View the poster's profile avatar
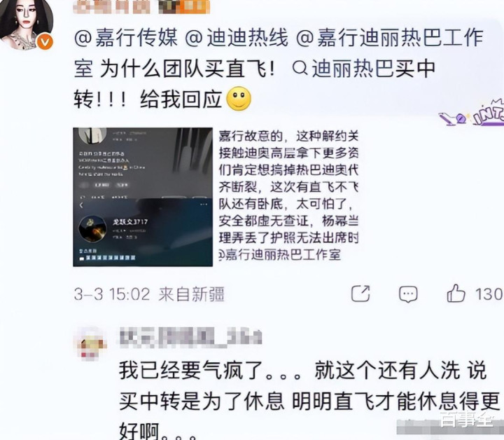The width and height of the screenshot is (504, 440). (27, 24)
